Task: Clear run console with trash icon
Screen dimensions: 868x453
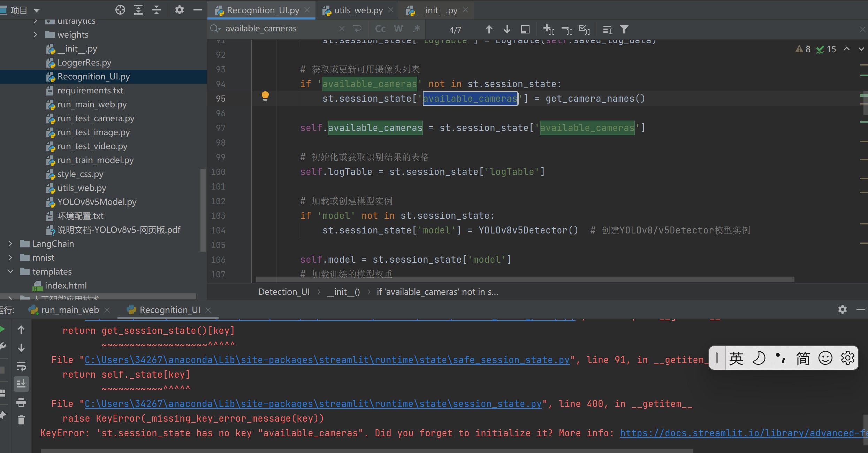Action: pos(21,420)
